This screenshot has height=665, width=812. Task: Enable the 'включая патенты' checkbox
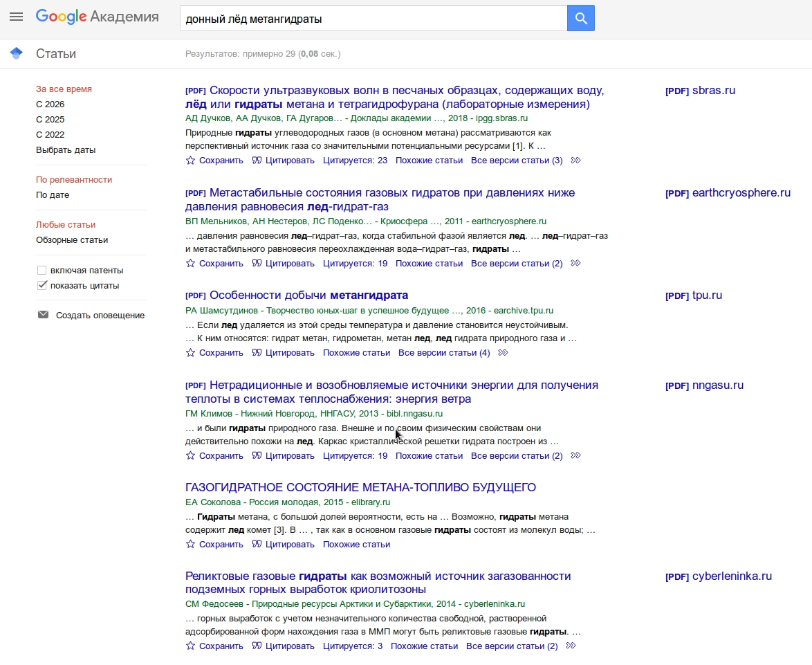(x=42, y=271)
